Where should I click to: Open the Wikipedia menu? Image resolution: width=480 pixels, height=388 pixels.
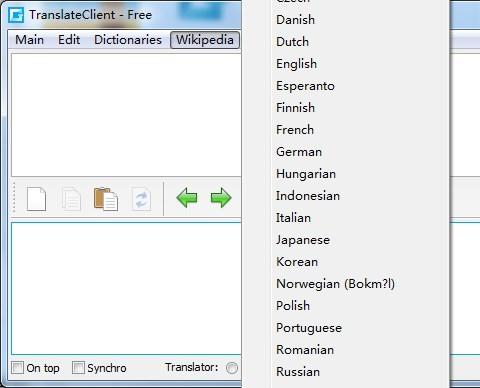click(x=205, y=40)
